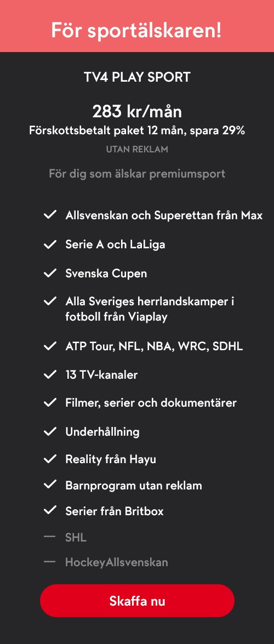Select the För sportälskaren! banner
This screenshot has height=644, width=274.
click(137, 26)
